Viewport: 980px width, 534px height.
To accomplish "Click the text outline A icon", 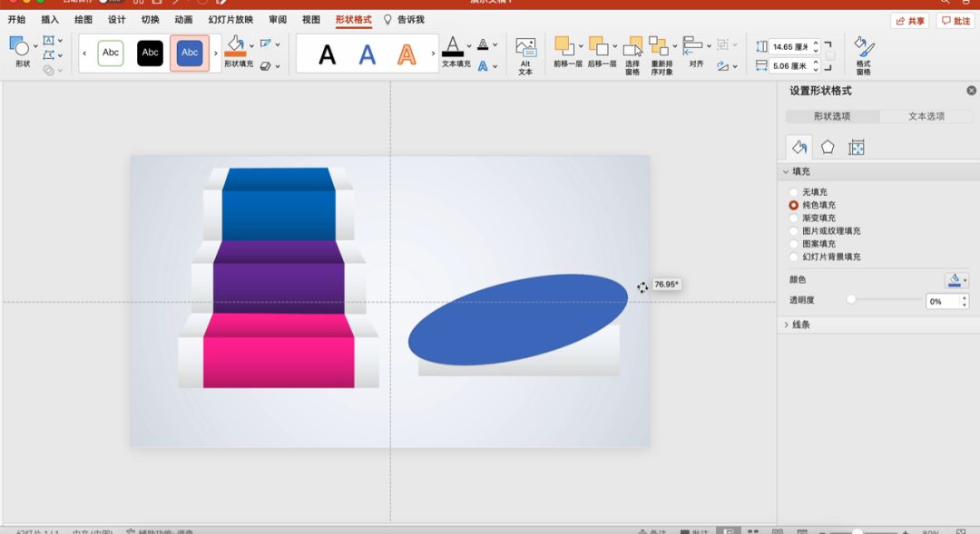I will coord(483,44).
